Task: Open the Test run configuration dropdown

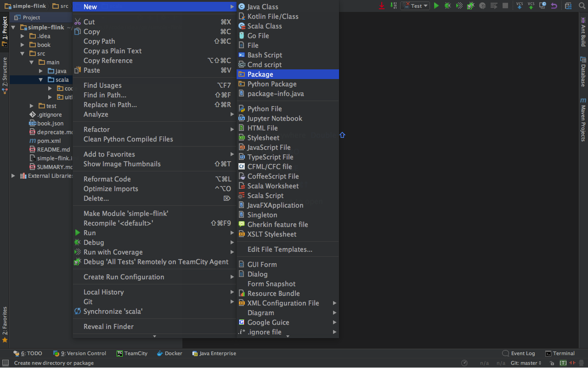Action: [x=415, y=6]
